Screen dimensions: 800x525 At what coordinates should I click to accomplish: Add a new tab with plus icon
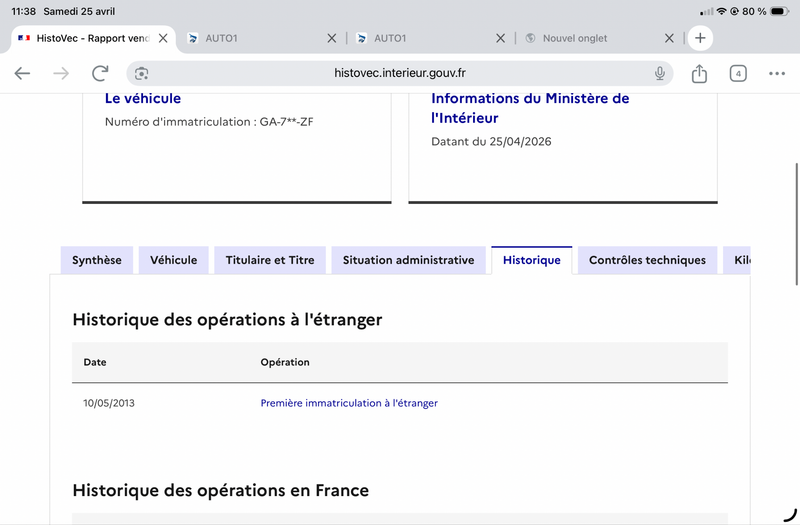[700, 38]
